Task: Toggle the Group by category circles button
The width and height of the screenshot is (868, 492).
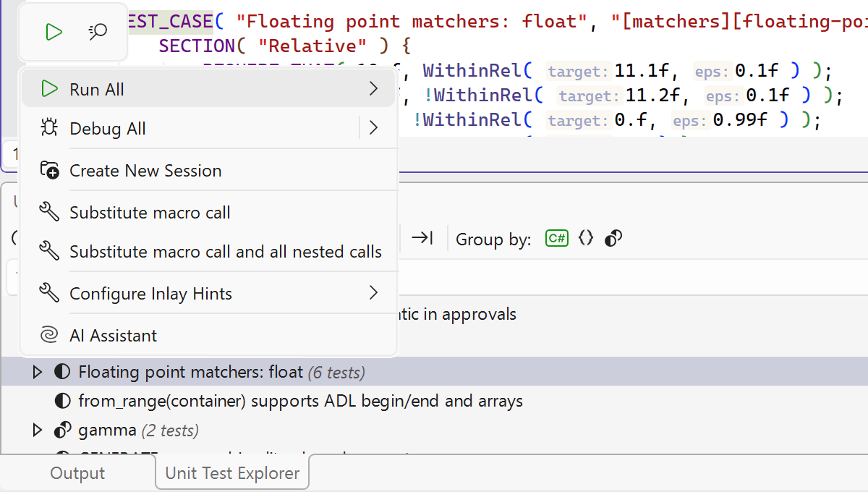Action: [613, 239]
